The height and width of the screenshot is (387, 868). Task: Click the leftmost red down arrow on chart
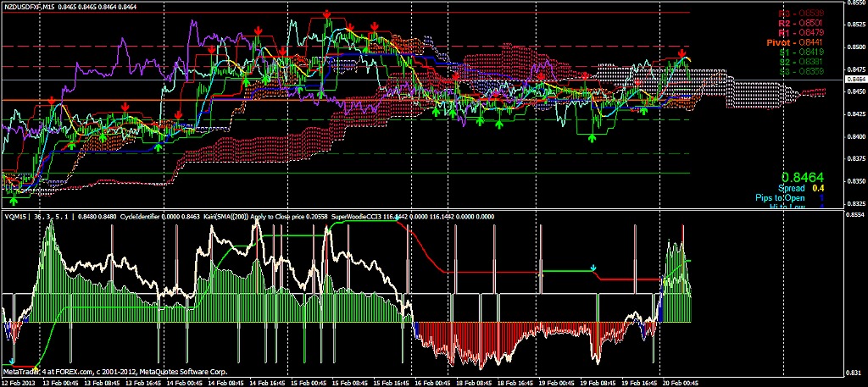(53, 101)
